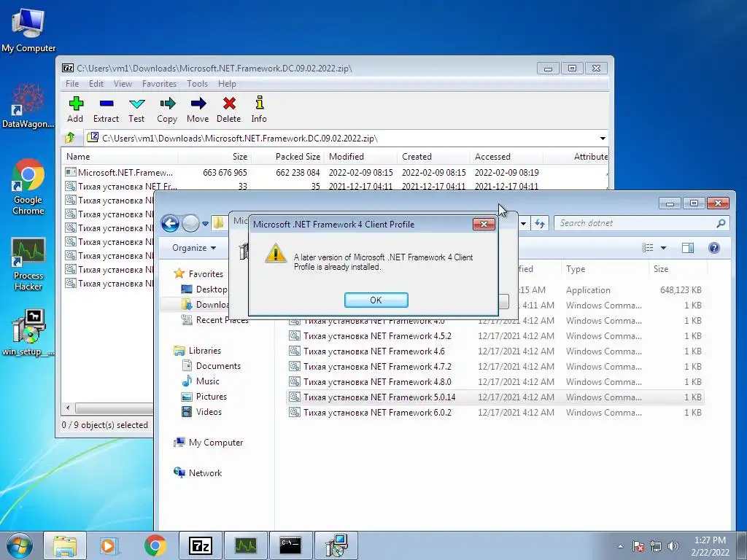747x560 pixels.
Task: Open Media Player from taskbar
Action: tap(109, 545)
